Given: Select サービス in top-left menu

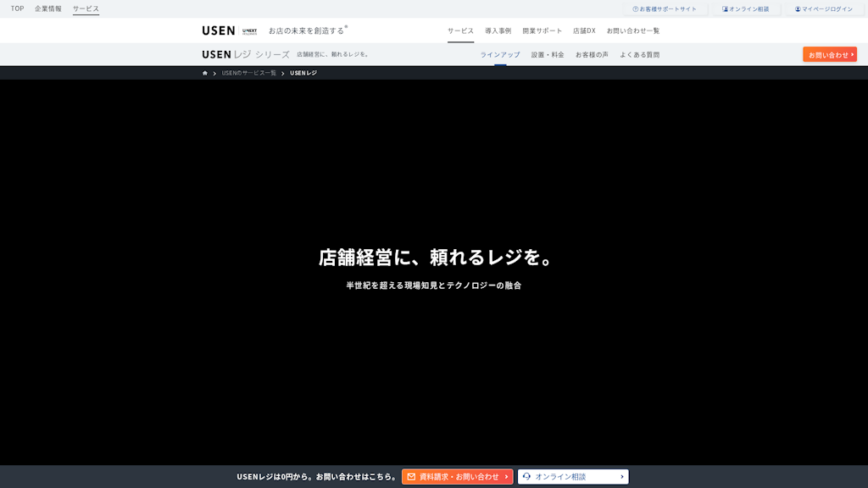Looking at the screenshot, I should coord(86,8).
